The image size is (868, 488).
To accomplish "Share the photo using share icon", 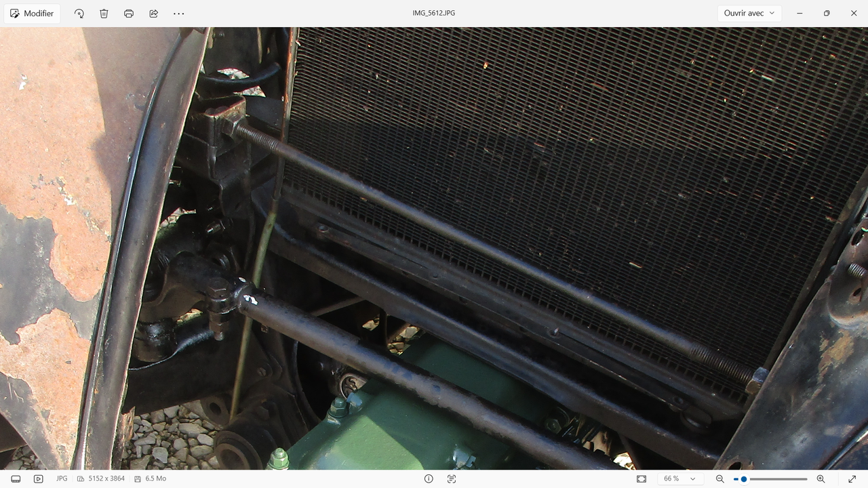I will click(154, 14).
